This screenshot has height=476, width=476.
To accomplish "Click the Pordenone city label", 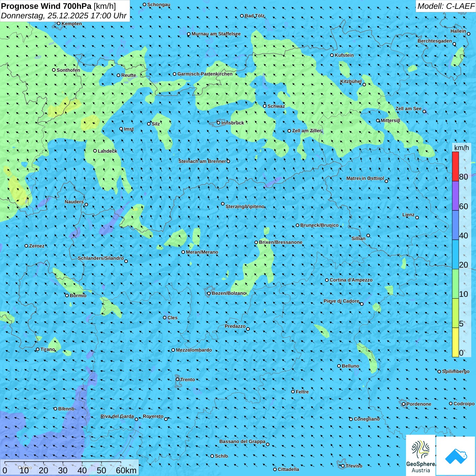I will (419, 404).
